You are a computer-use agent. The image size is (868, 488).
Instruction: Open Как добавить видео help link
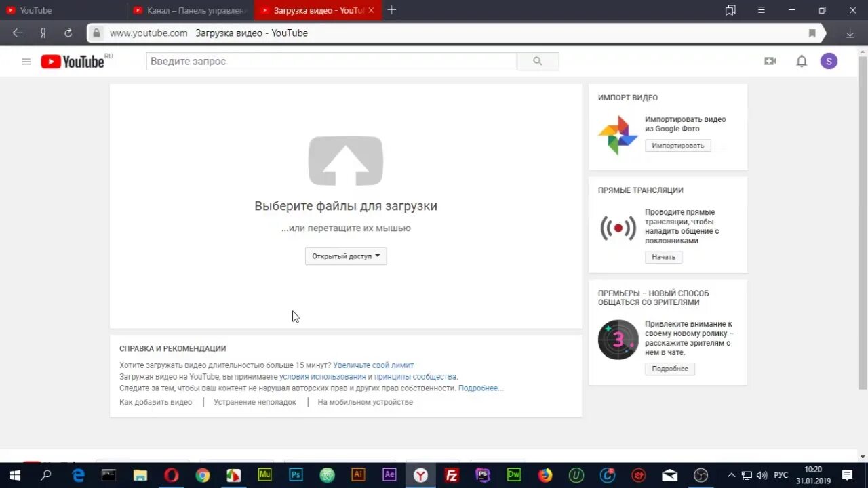point(156,402)
